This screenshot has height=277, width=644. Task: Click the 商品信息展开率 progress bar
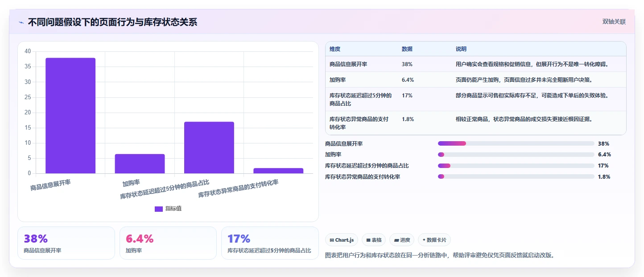click(x=516, y=143)
